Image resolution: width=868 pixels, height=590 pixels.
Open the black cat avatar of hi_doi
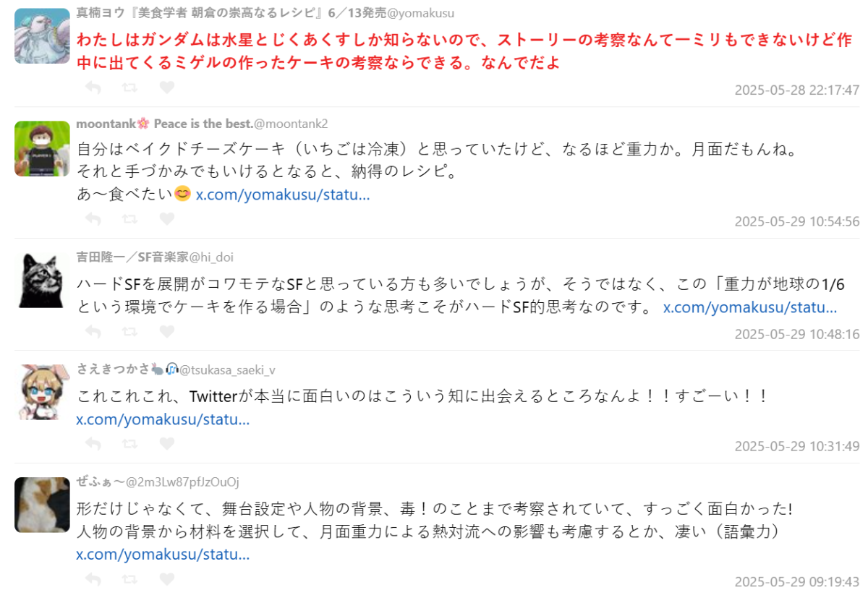coord(42,280)
